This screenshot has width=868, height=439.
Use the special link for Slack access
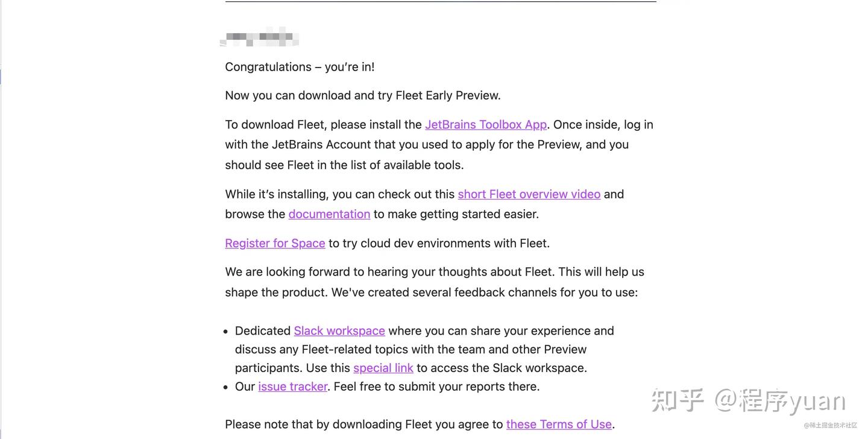(383, 368)
